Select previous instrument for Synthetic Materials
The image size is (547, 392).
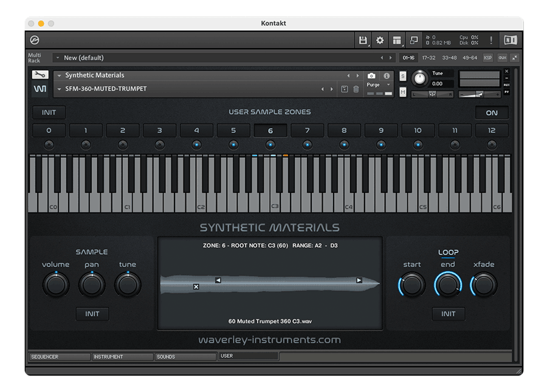click(348, 76)
